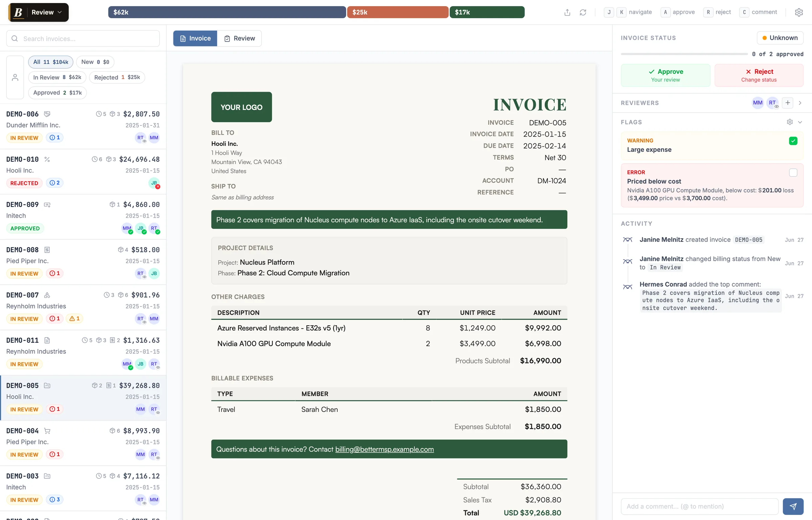812x520 pixels.
Task: Click the warning badge on DEMO-007
Action: point(74,318)
